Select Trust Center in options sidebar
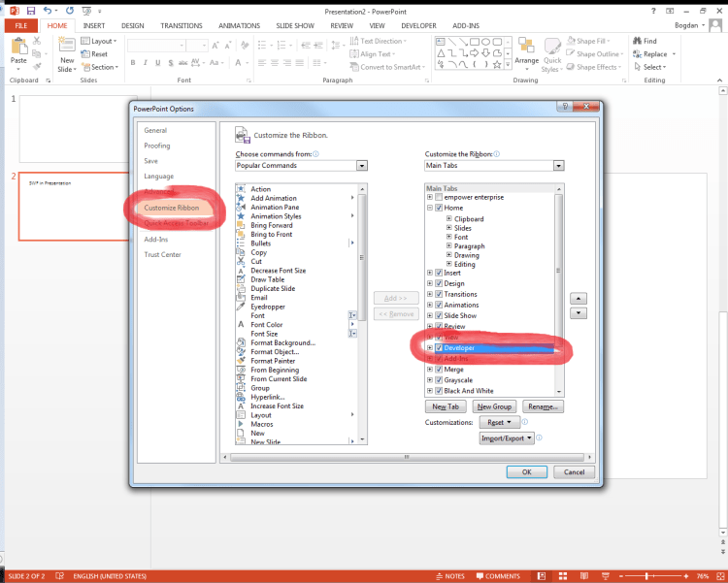 pyautogui.click(x=162, y=254)
